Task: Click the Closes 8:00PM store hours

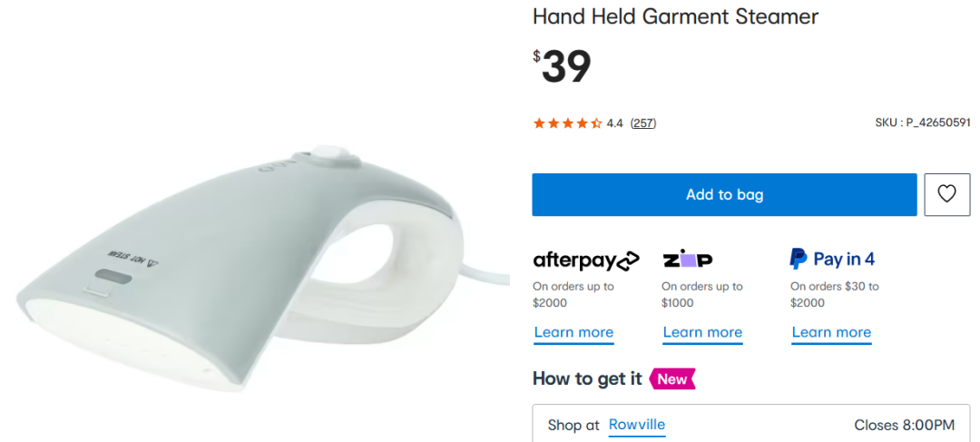Action: click(x=905, y=426)
